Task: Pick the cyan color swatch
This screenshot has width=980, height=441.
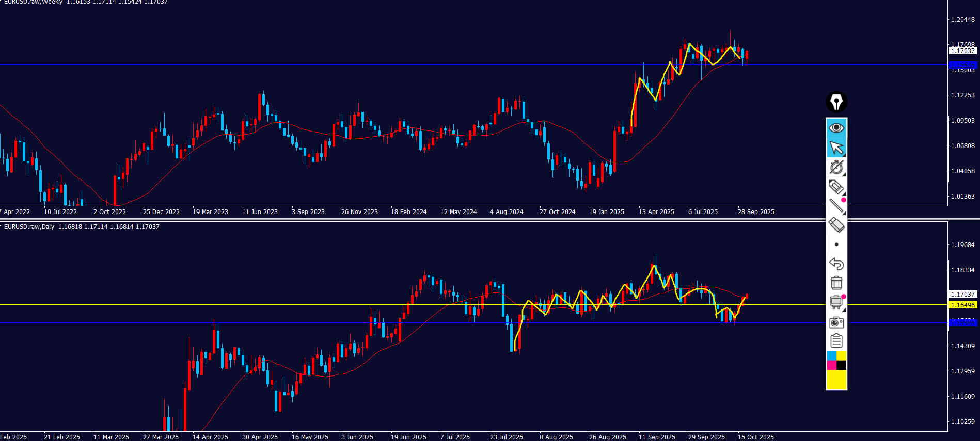Action: (831, 356)
